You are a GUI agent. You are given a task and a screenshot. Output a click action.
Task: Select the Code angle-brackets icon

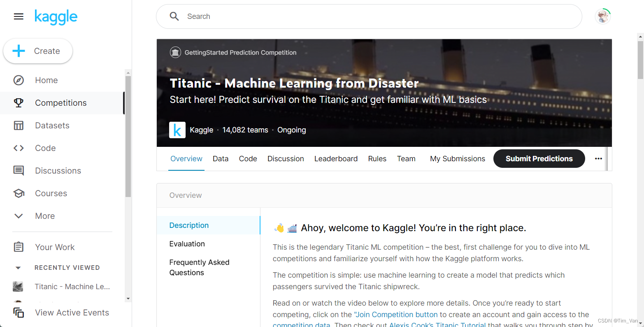19,148
